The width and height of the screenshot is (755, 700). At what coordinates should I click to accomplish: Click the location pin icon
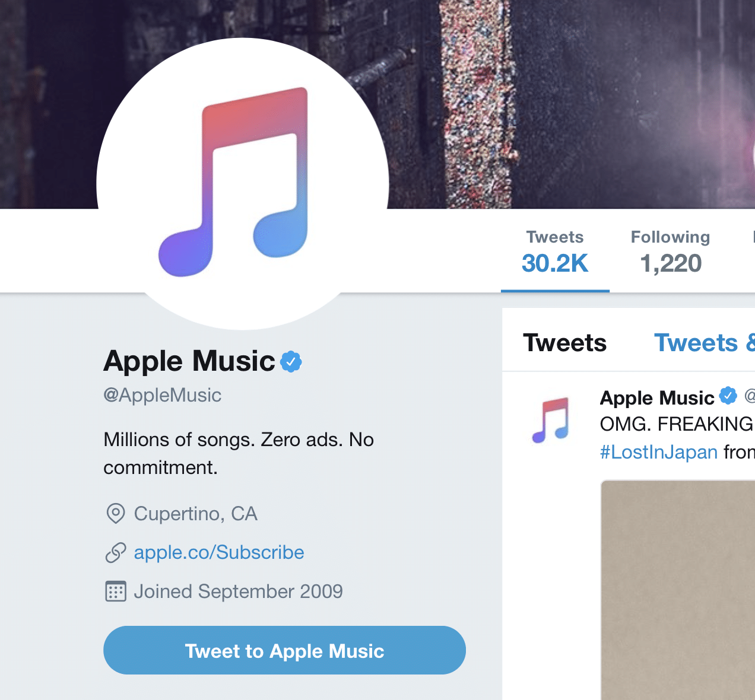click(x=115, y=514)
